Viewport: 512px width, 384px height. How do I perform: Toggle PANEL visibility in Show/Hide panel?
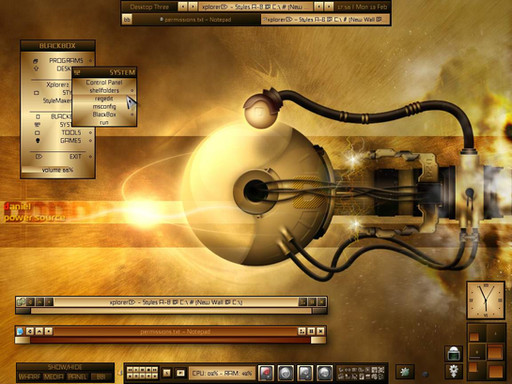pyautogui.click(x=77, y=377)
